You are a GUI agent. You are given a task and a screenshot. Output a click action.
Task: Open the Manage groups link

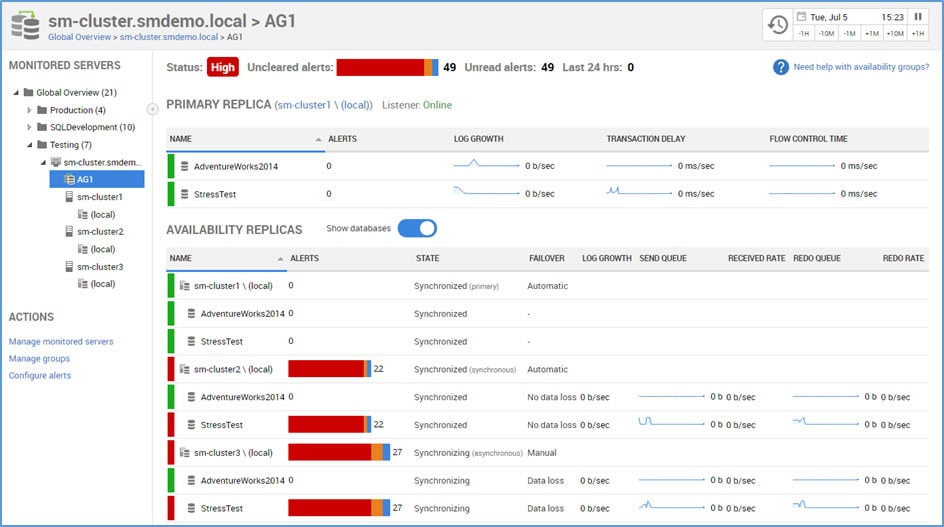[x=39, y=358]
